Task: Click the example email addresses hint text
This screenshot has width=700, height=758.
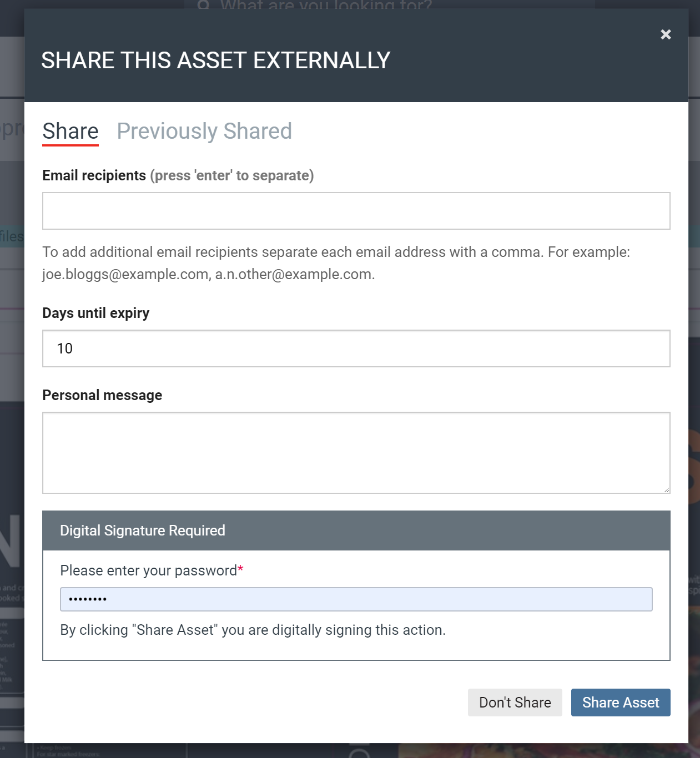Action: coord(208,275)
